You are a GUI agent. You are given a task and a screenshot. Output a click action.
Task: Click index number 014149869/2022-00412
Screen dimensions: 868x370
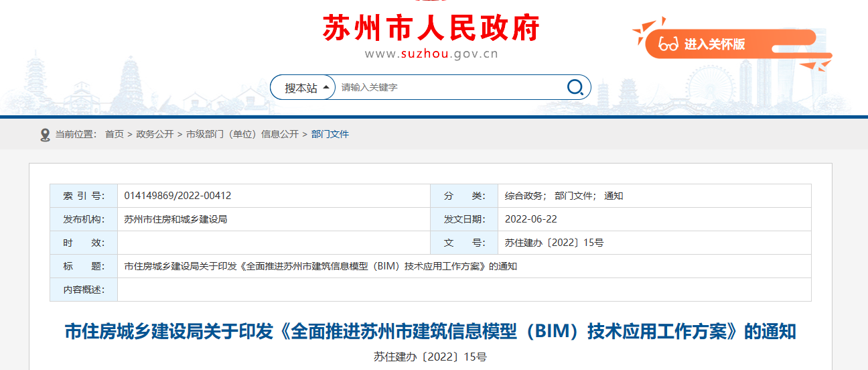click(178, 196)
